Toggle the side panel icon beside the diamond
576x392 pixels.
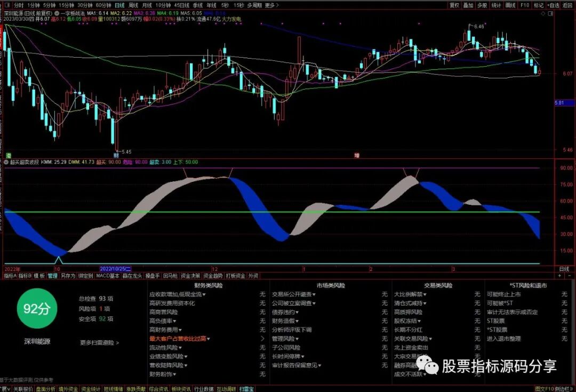click(550, 13)
